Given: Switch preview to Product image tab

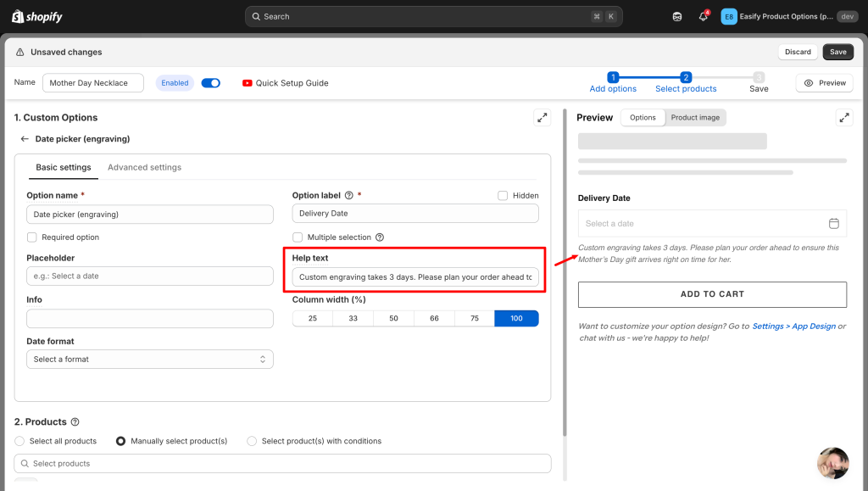Looking at the screenshot, I should pos(695,118).
